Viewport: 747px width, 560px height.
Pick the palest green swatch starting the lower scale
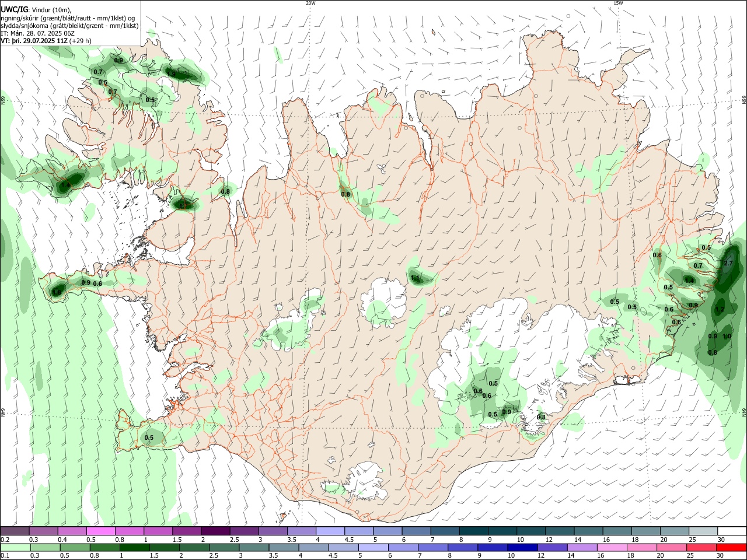pos(15,548)
